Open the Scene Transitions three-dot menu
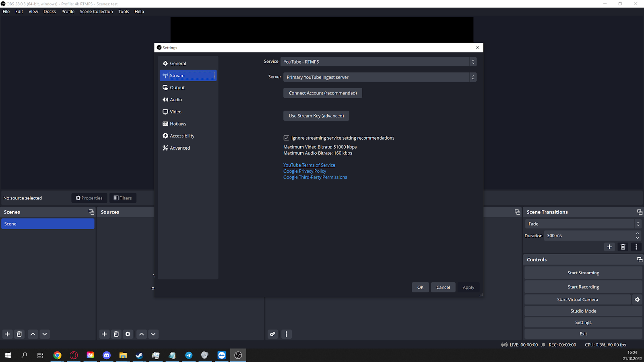The image size is (644, 362). coord(636,247)
